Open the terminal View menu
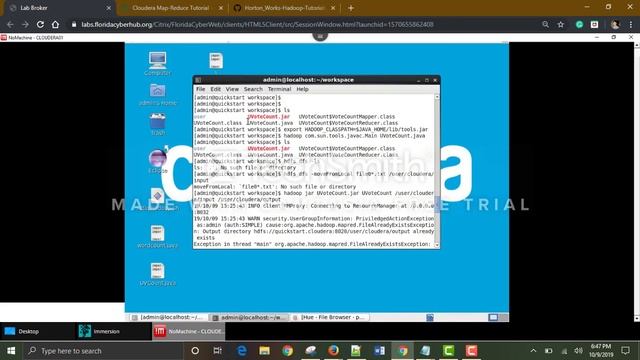The width and height of the screenshot is (640, 360). tap(232, 89)
